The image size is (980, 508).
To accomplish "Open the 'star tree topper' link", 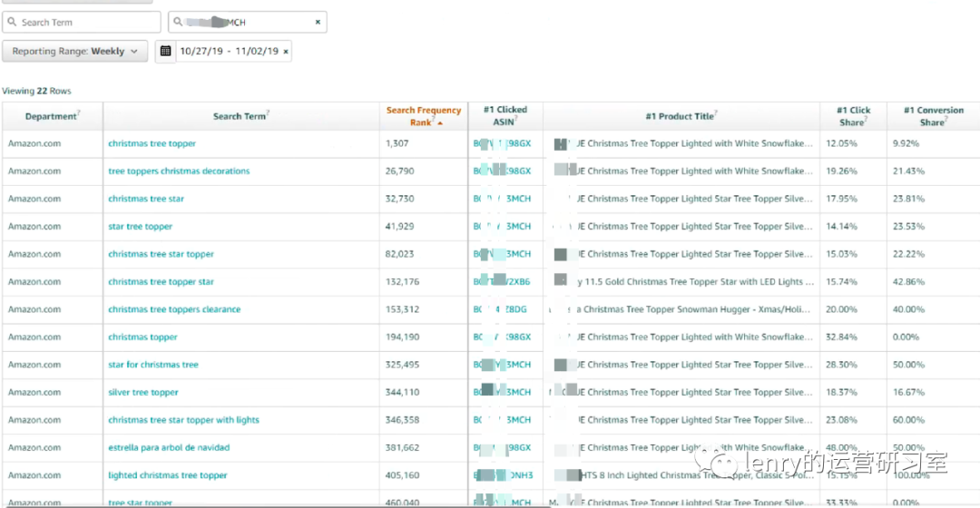I will [140, 226].
